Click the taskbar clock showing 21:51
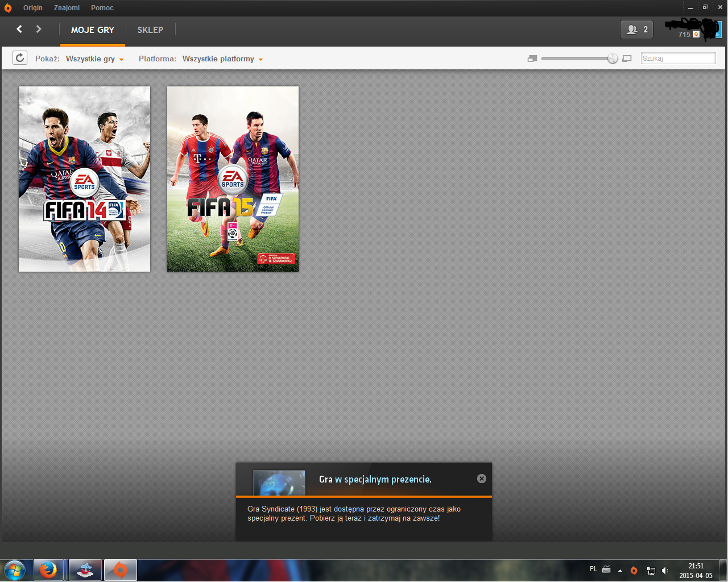 coord(696,571)
